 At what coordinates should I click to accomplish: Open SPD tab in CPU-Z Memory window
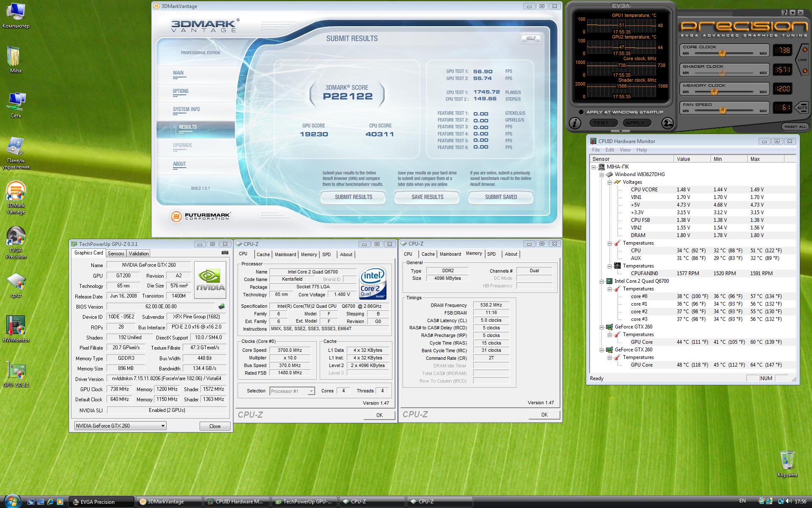[x=491, y=254]
